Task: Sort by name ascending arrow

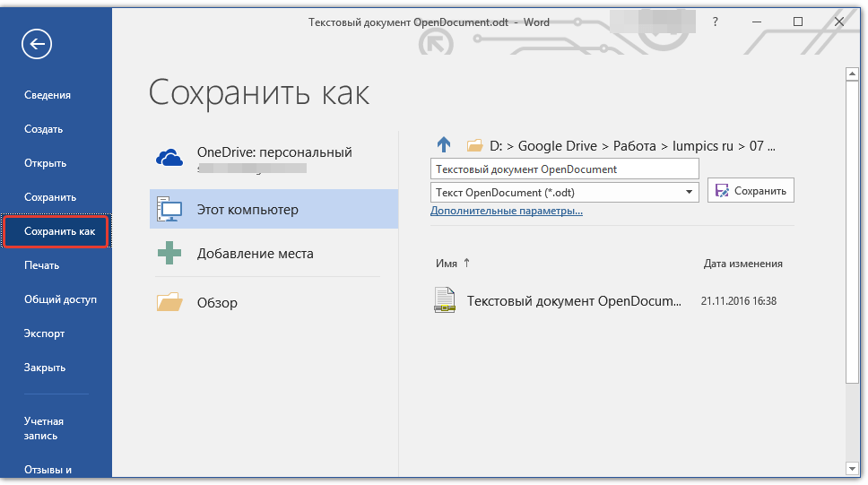Action: click(x=466, y=263)
